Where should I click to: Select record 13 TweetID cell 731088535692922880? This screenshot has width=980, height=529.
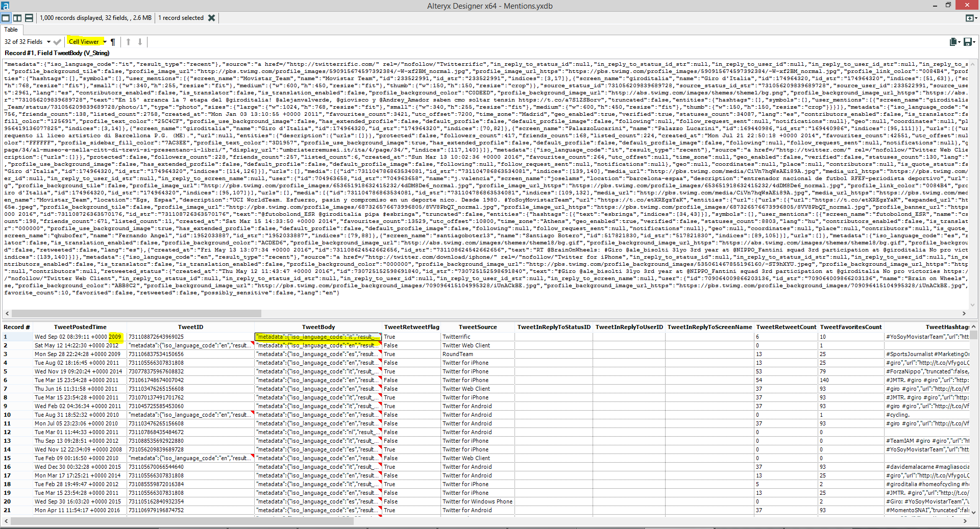[x=190, y=441]
